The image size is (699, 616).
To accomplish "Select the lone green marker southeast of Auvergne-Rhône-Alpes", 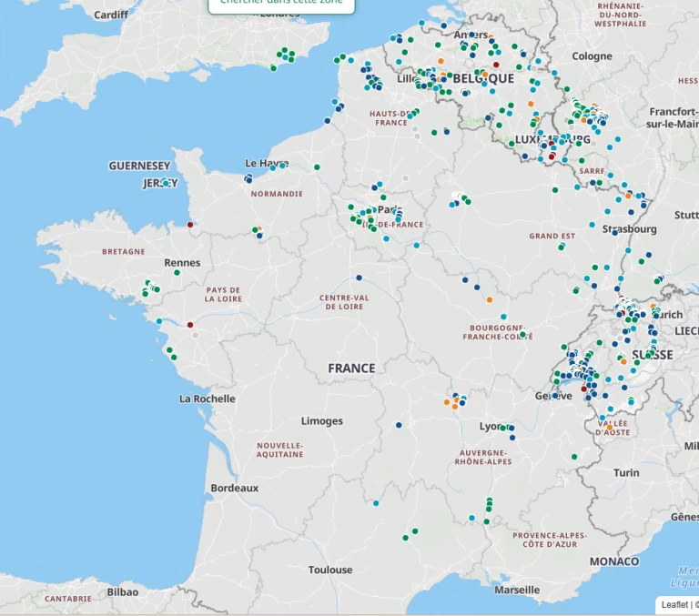I will (574, 457).
